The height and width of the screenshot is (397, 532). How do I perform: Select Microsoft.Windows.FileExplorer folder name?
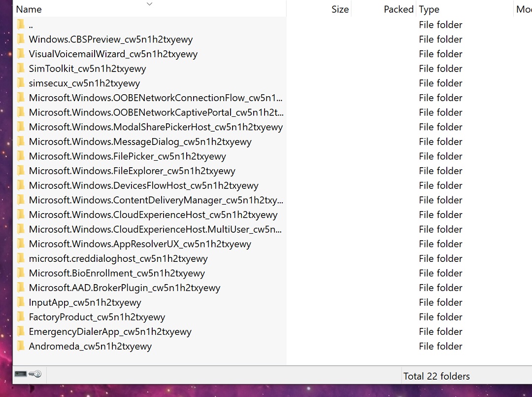[132, 171]
